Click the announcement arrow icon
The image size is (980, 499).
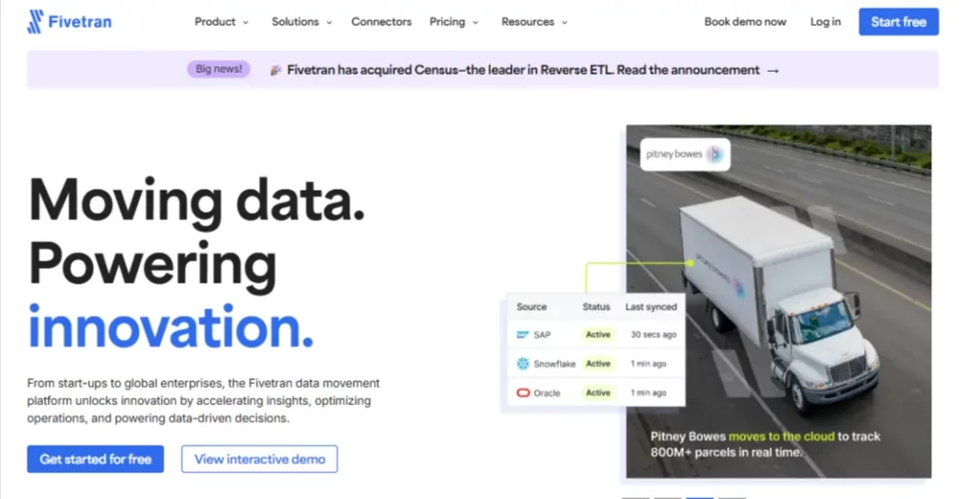773,71
